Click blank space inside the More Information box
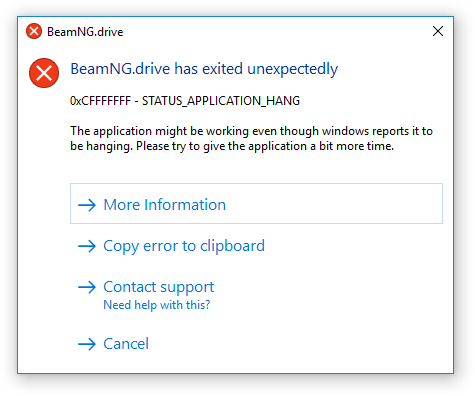This screenshot has width=475, height=396. coord(333,204)
